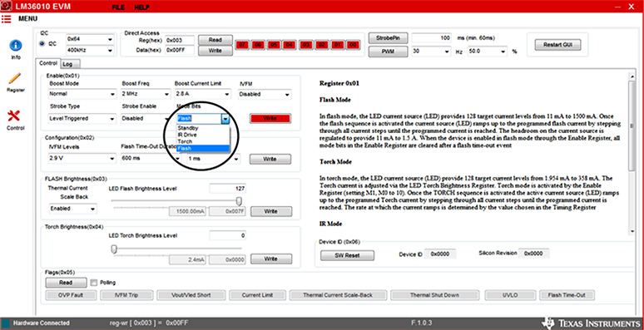Screen dimensions: 644x330
Task: Click the Flash Time-Out flag indicator
Action: coord(567,295)
